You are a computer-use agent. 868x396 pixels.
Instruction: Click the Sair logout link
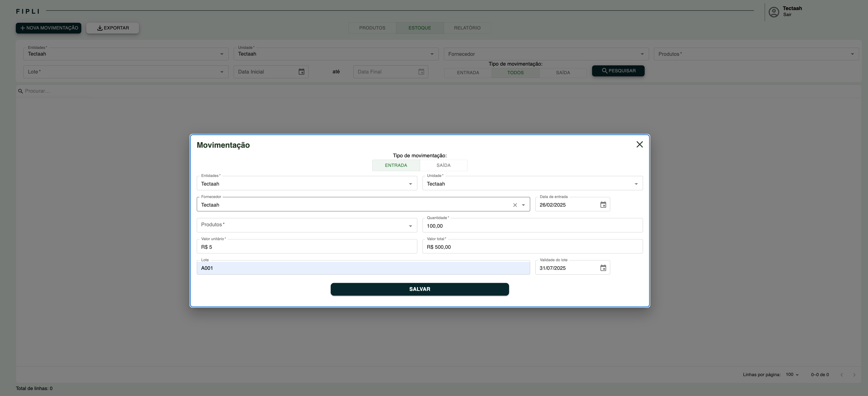(787, 15)
